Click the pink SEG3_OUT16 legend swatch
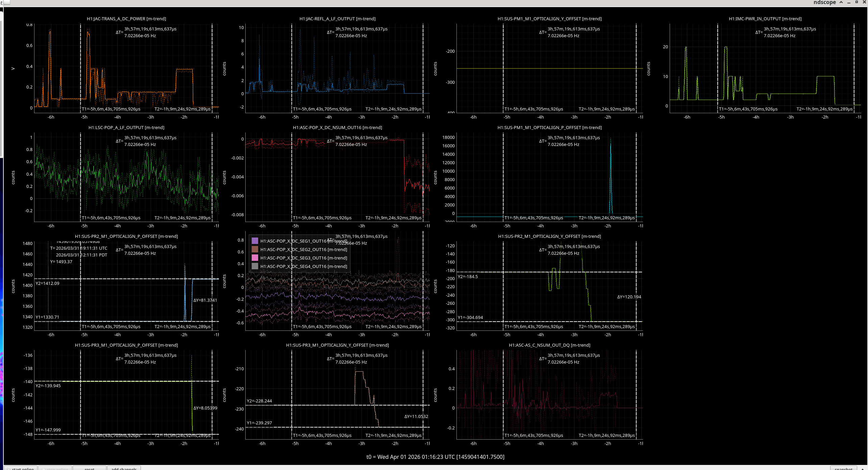Image resolution: width=868 pixels, height=470 pixels. (x=255, y=258)
